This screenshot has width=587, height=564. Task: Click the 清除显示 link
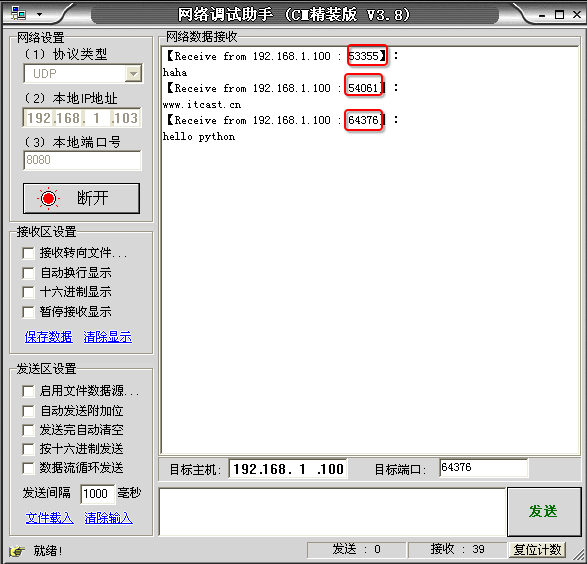(107, 337)
